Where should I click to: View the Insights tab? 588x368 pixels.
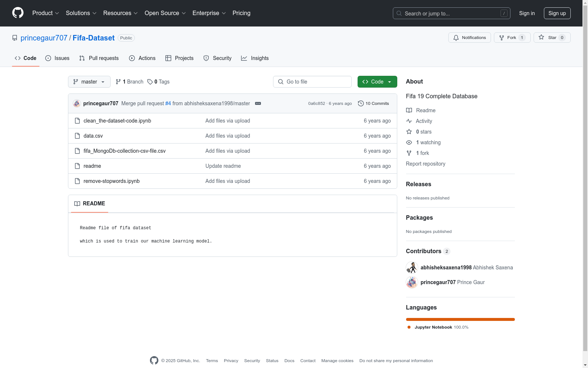[255, 58]
